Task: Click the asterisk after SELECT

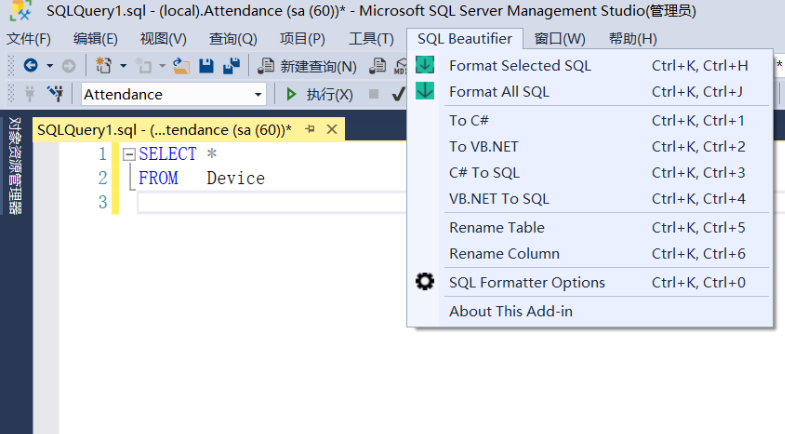Action: 212,154
